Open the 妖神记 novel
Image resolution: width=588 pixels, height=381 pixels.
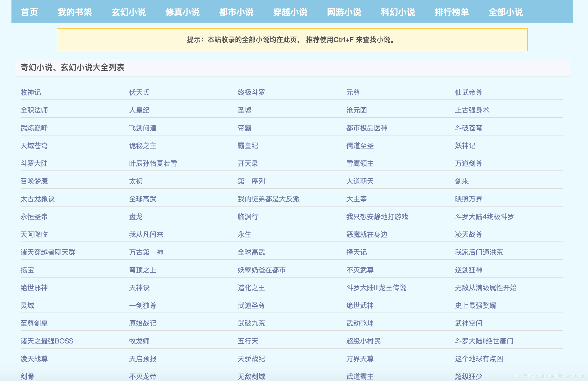pyautogui.click(x=465, y=146)
